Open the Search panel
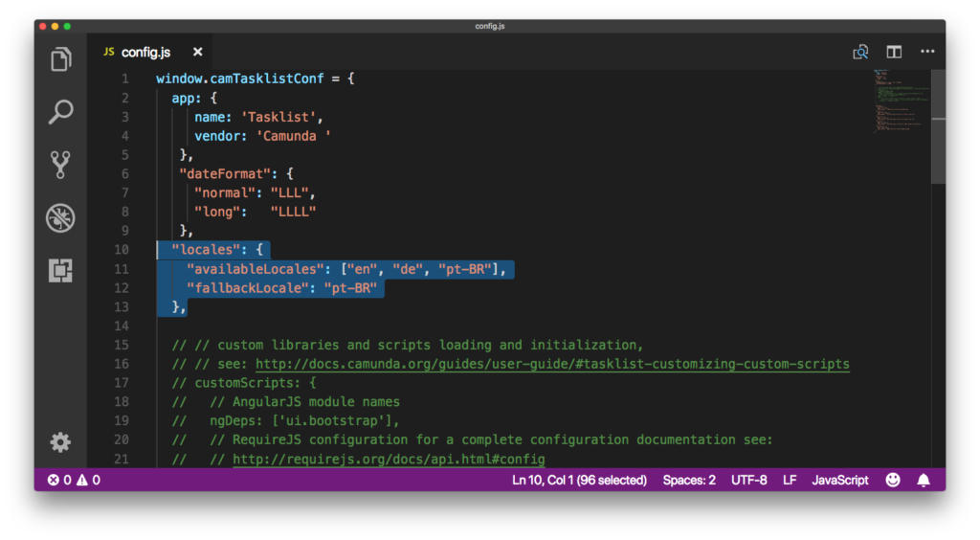The height and width of the screenshot is (540, 980). tap(60, 112)
